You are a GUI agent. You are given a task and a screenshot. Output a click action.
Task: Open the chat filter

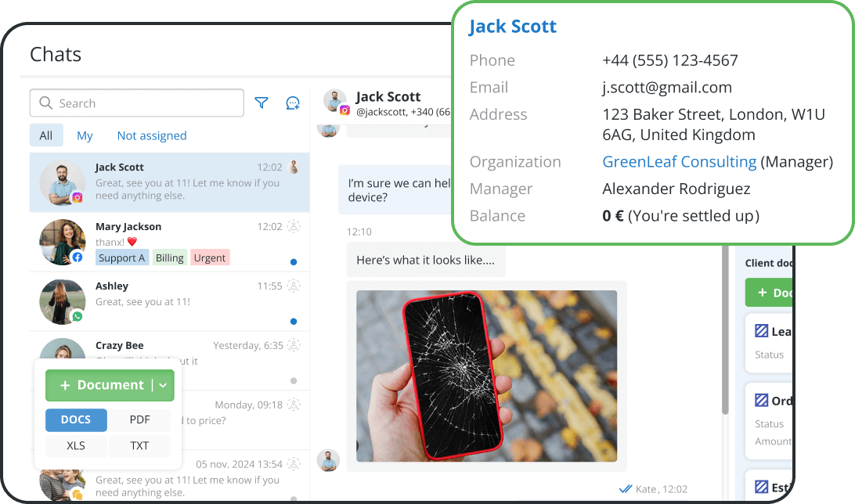[x=262, y=103]
